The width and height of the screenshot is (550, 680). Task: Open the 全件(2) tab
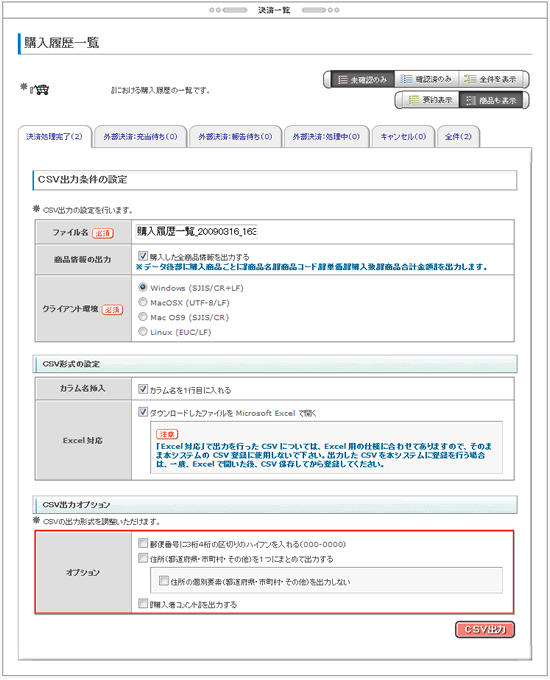click(x=458, y=137)
